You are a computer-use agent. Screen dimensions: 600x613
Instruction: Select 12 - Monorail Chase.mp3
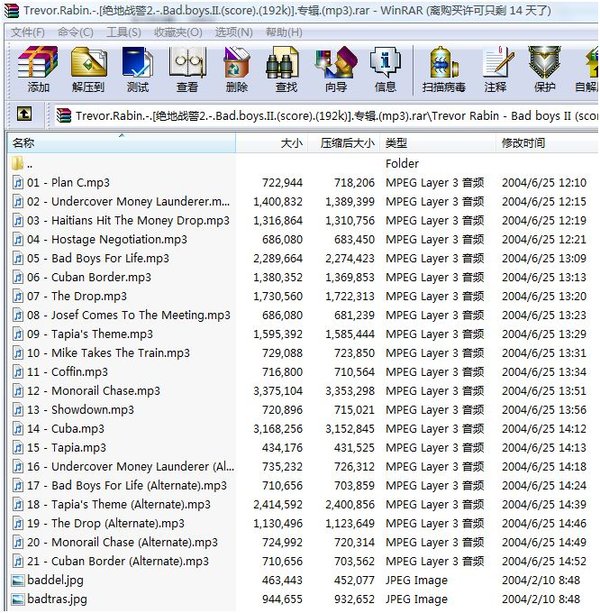93,391
